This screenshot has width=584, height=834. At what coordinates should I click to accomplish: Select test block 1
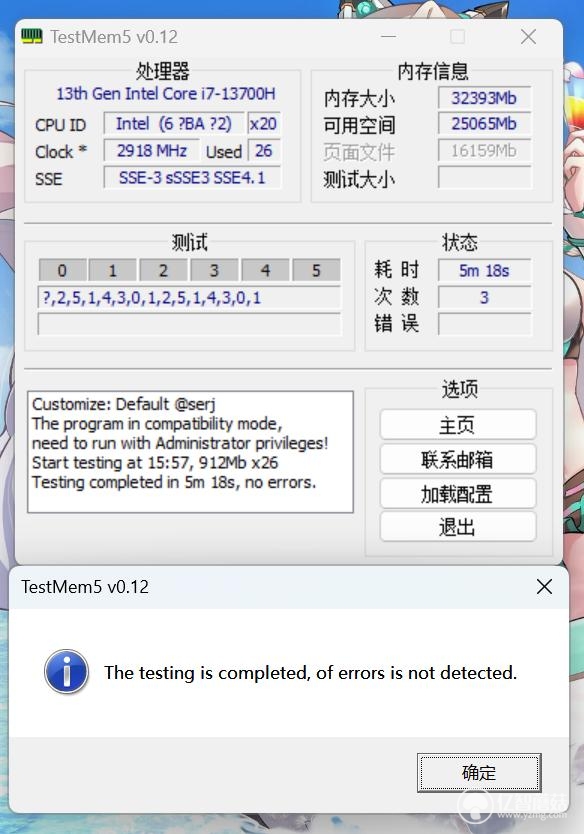[x=113, y=270]
